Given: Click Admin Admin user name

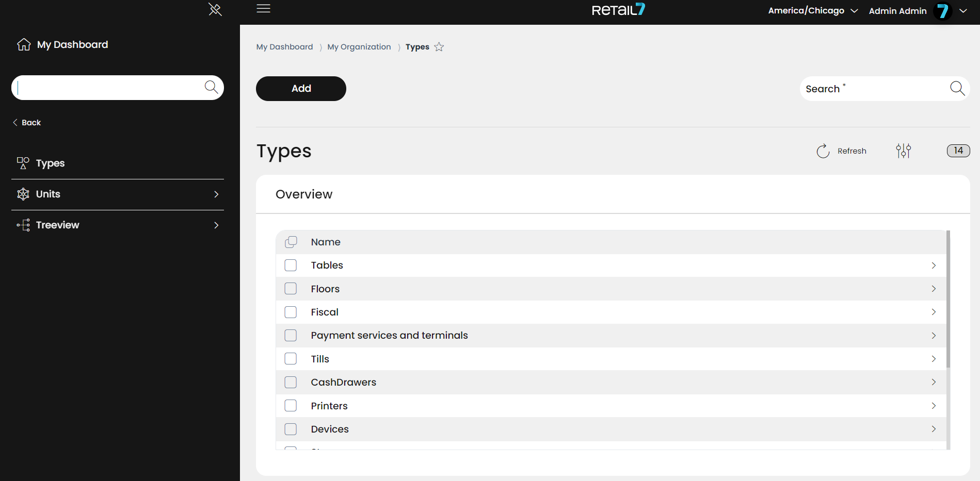Looking at the screenshot, I should (x=898, y=11).
